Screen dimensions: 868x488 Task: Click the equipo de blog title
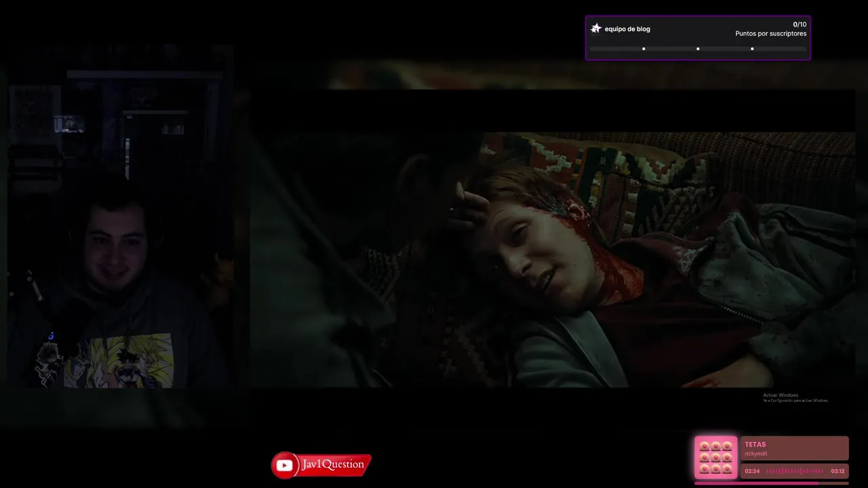(x=627, y=29)
